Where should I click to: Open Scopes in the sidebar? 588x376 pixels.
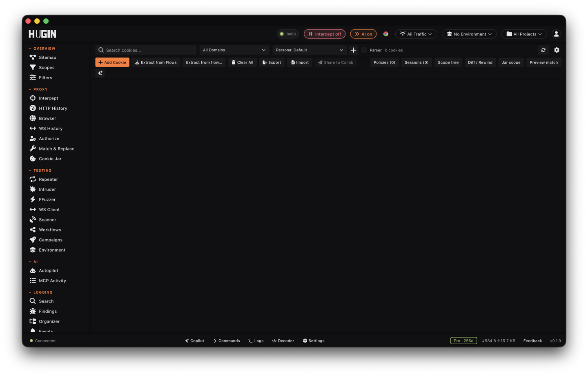[47, 68]
